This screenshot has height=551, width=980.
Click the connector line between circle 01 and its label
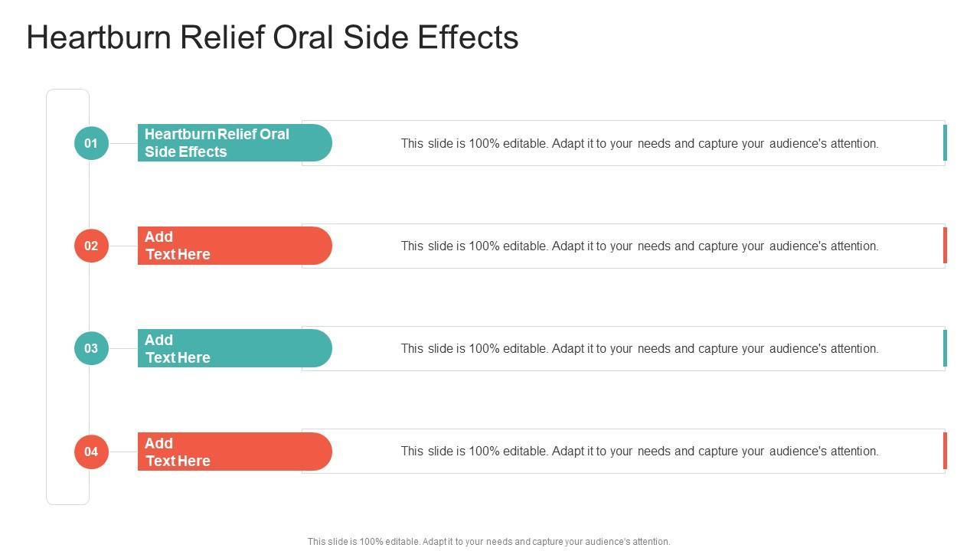coord(123,143)
